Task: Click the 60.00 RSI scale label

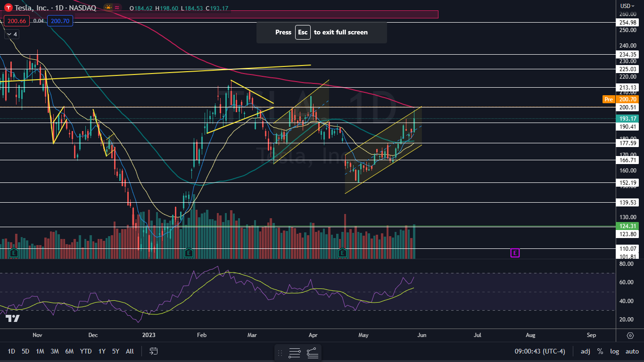Action: point(626,282)
